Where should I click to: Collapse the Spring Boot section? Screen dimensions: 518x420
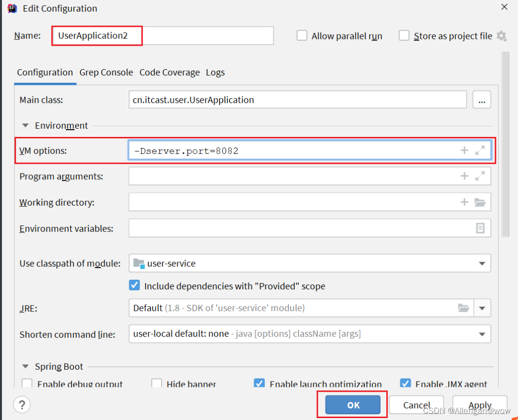(x=25, y=366)
